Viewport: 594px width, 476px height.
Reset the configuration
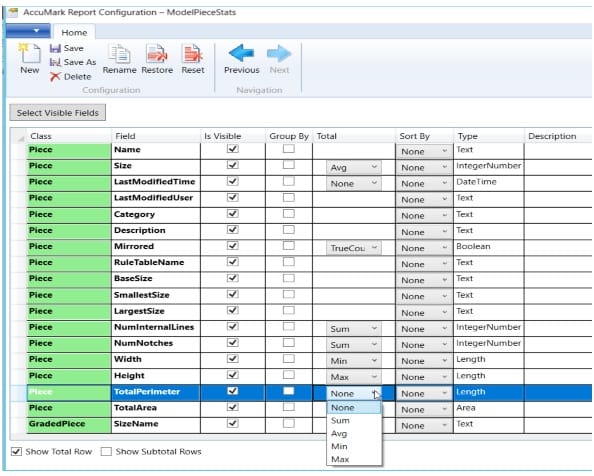[x=193, y=59]
